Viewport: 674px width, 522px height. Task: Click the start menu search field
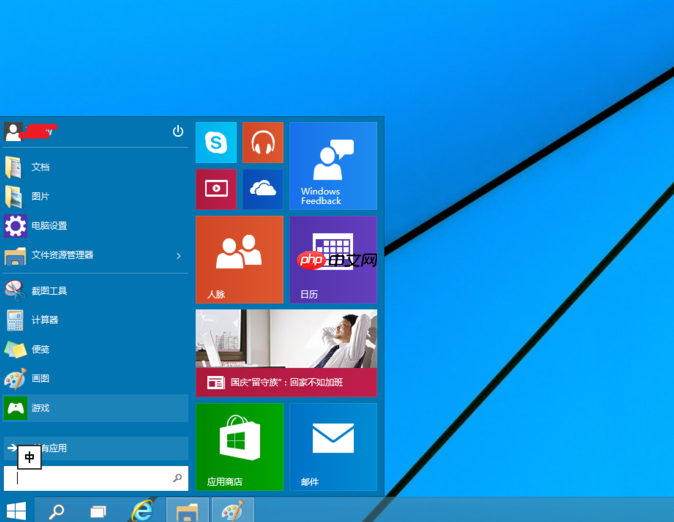point(95,478)
